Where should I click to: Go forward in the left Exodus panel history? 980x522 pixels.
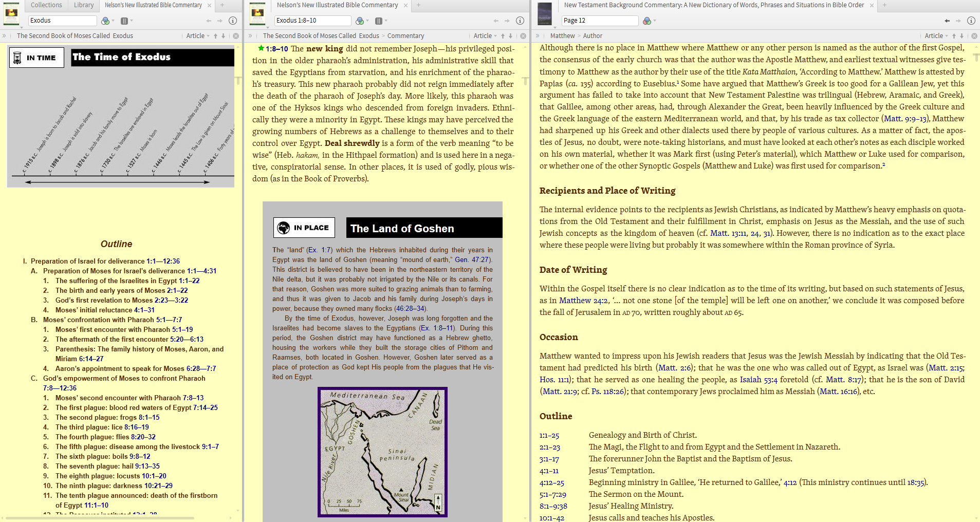(220, 21)
